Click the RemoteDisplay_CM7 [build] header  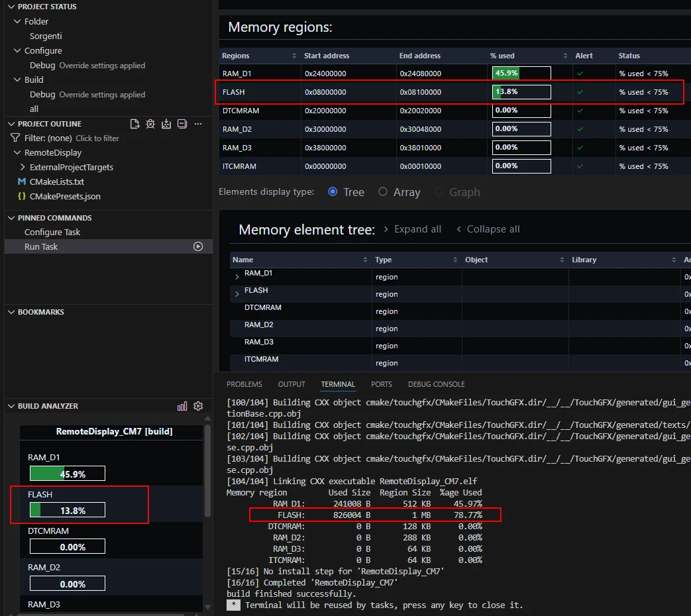click(114, 431)
